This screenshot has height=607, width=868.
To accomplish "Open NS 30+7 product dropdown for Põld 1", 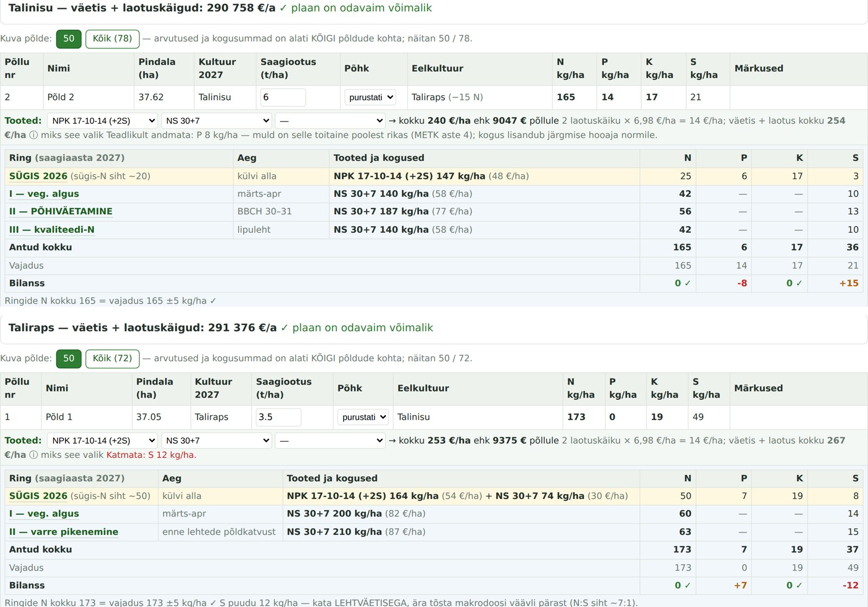I will [x=216, y=440].
